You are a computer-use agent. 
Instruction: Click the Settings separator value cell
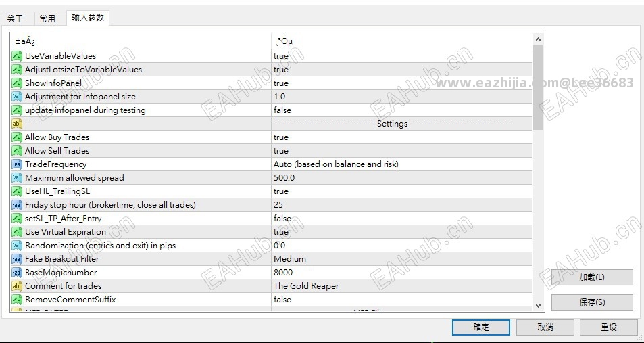401,124
